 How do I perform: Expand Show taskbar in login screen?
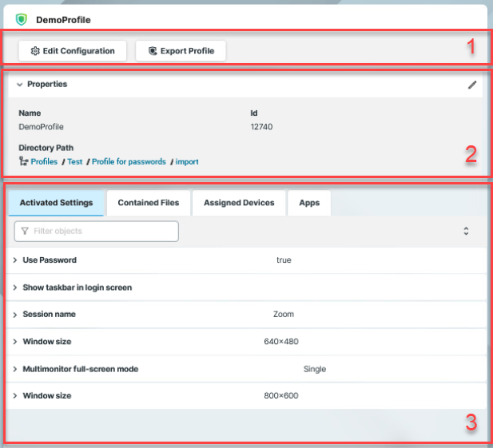(15, 287)
